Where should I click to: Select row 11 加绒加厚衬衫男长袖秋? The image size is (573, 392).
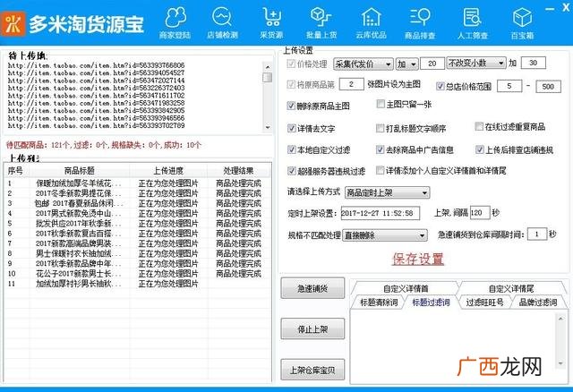point(138,284)
